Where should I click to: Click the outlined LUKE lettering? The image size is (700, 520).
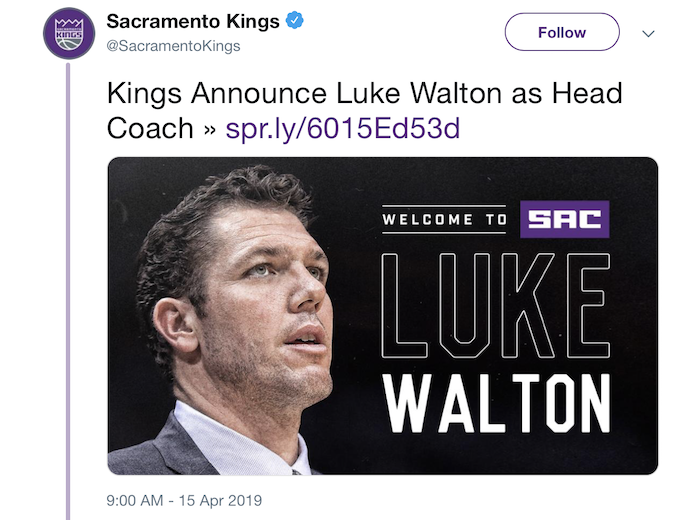click(x=496, y=305)
